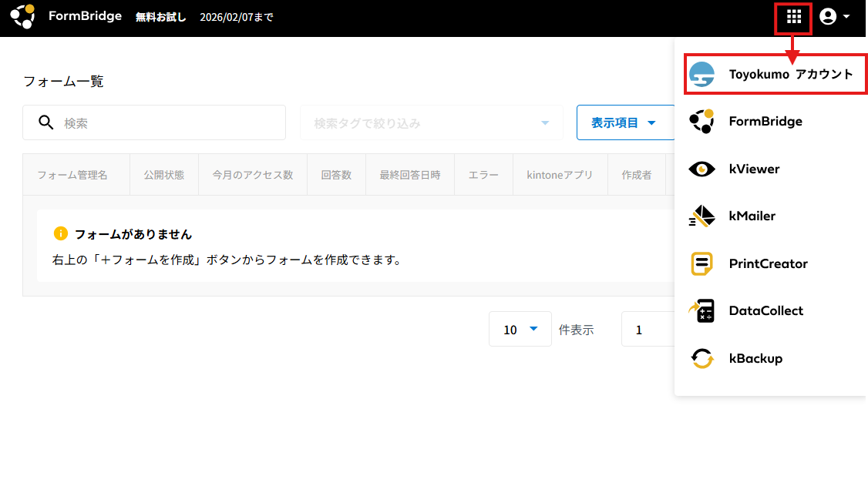Select Toyokumo アカウント menu entry
This screenshot has height=486, width=868.
point(791,75)
